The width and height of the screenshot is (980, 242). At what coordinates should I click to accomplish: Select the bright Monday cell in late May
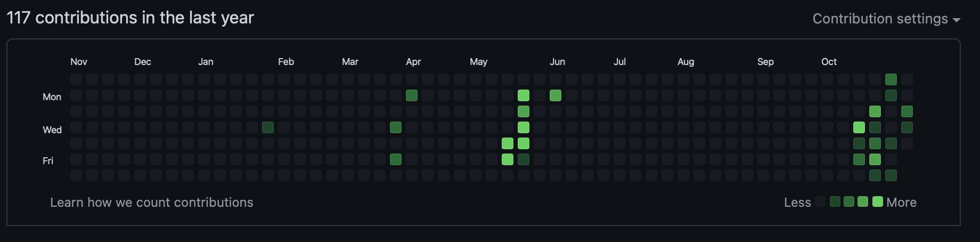tap(524, 95)
